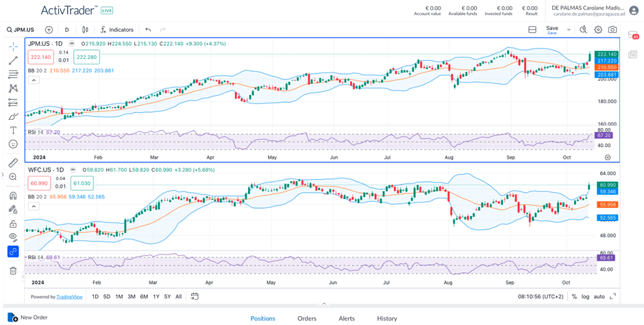Image resolution: width=644 pixels, height=325 pixels.
Task: Toggle log scale on price axis
Action: click(x=585, y=296)
